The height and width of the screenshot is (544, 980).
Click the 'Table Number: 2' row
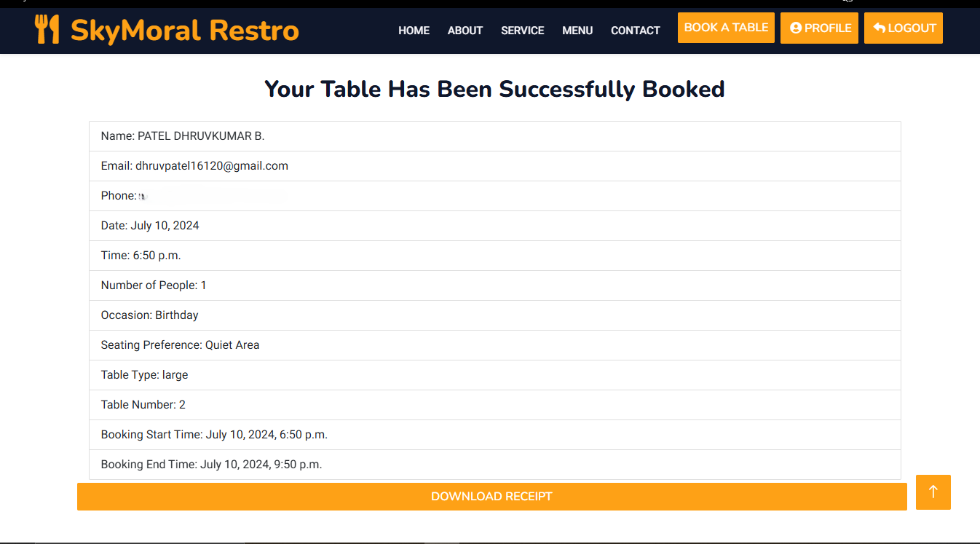pyautogui.click(x=495, y=405)
